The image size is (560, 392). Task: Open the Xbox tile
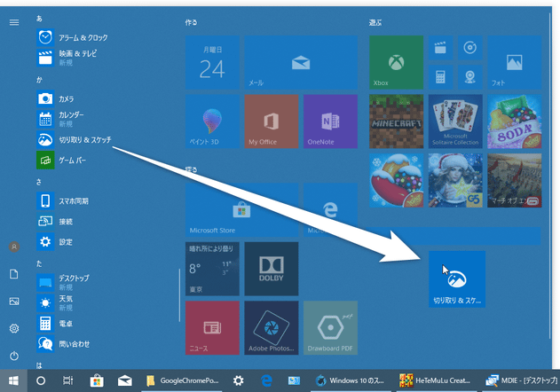pyautogui.click(x=396, y=62)
